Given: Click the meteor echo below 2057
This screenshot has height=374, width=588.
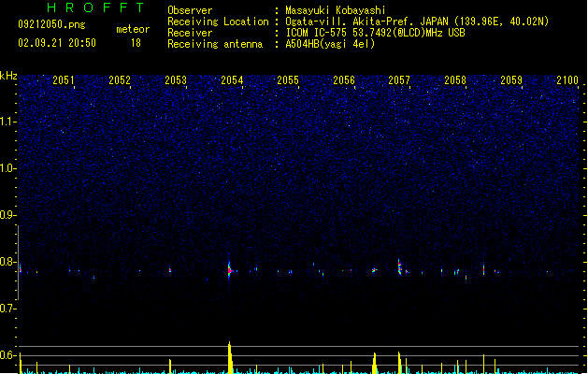Looking at the screenshot, I should (x=400, y=267).
